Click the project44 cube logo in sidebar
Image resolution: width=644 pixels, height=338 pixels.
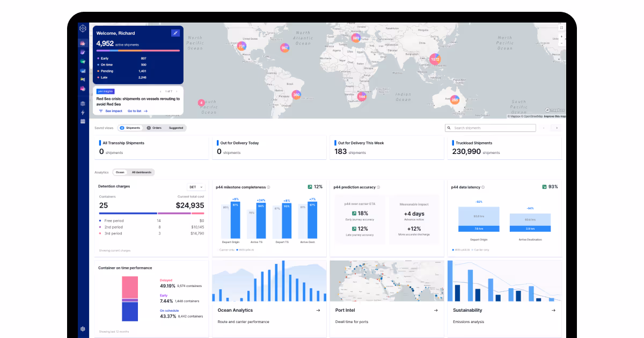(x=83, y=29)
